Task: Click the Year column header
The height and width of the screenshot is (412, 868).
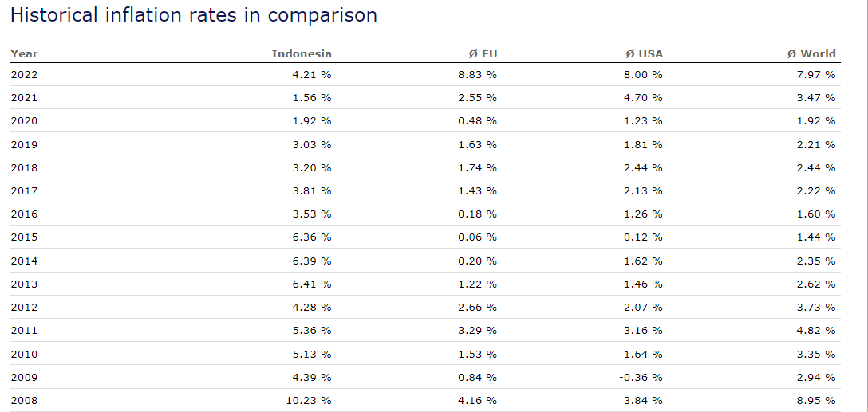Action: coord(24,54)
